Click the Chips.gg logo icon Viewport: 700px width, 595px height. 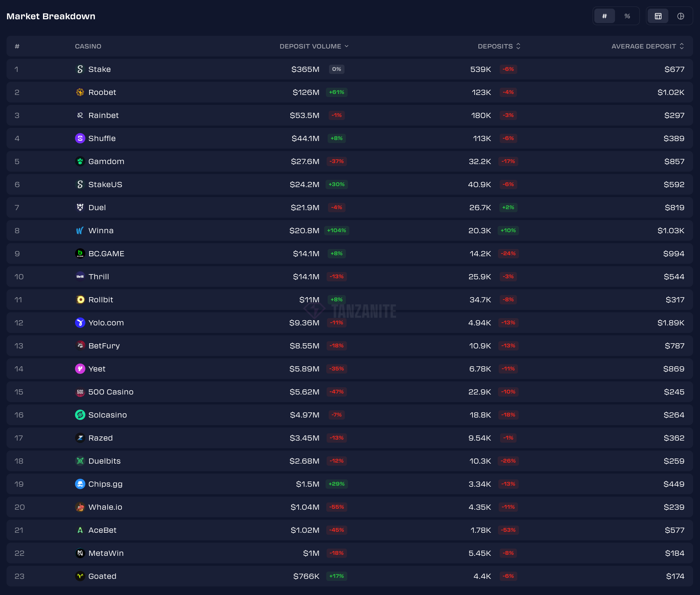point(80,484)
